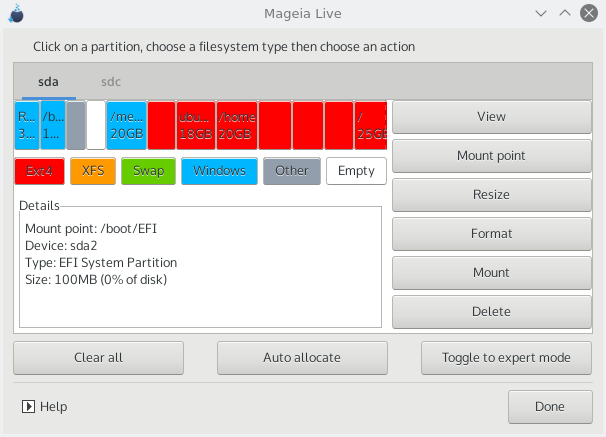Viewport: 606px width, 437px height.
Task: Select the 25GB root partition block
Action: point(371,125)
